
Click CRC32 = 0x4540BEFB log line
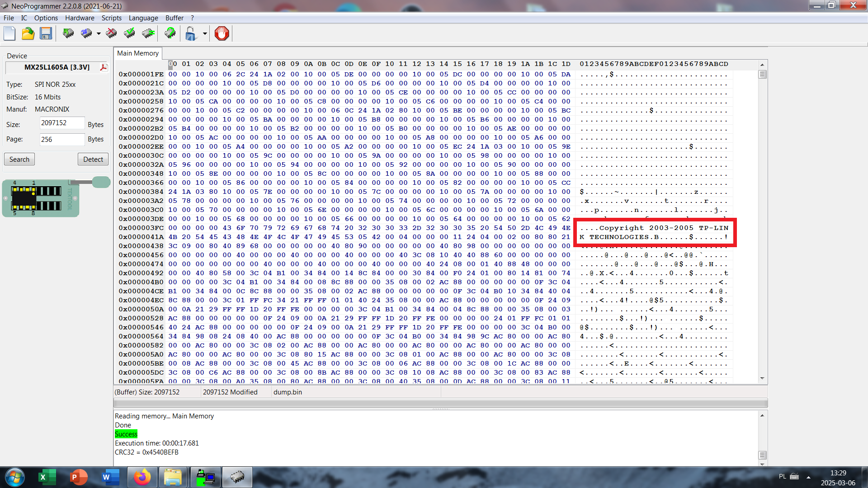146,452
